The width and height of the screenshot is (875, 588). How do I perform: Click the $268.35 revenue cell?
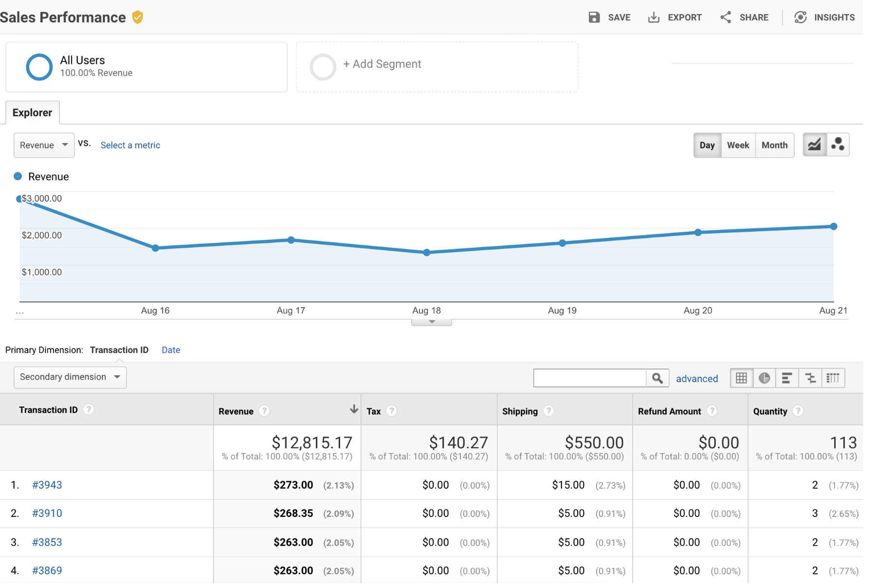click(x=293, y=513)
